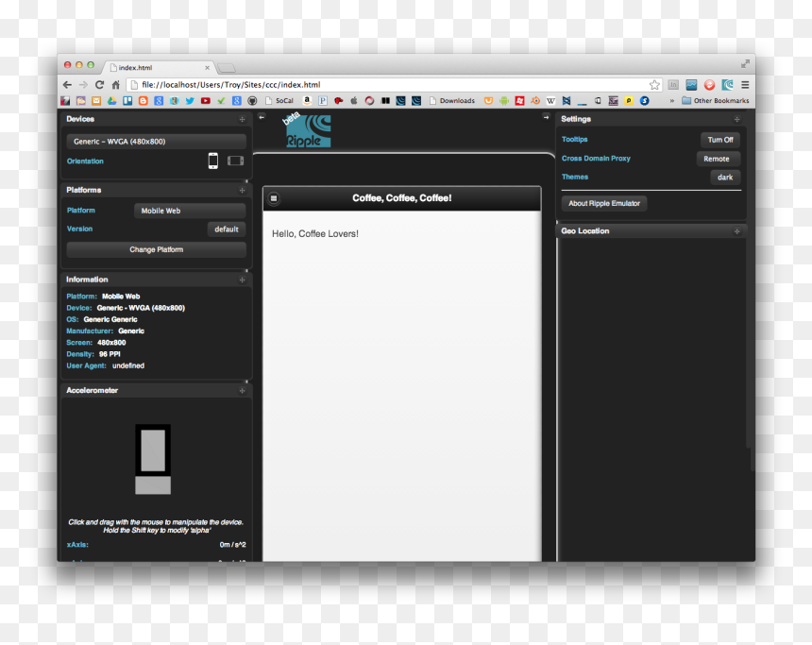812x645 pixels.
Task: Open the Google Drive bookmark
Action: coord(111,100)
